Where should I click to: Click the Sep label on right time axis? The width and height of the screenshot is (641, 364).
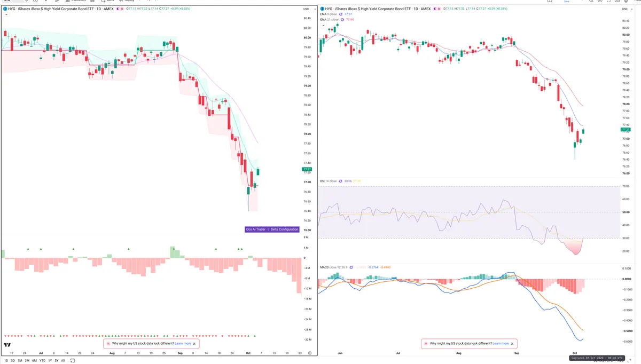click(516, 353)
